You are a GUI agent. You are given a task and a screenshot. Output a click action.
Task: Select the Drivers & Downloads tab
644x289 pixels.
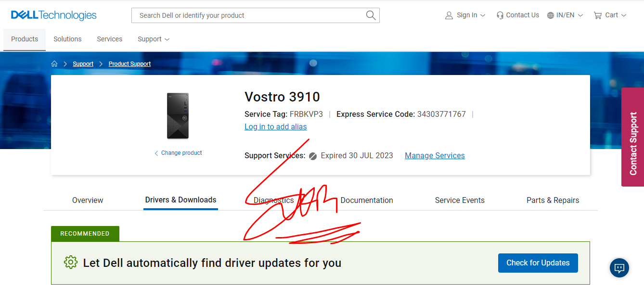coord(180,200)
